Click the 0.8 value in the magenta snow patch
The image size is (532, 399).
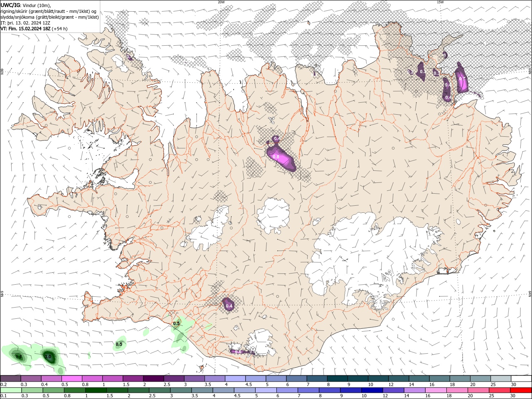(276, 157)
